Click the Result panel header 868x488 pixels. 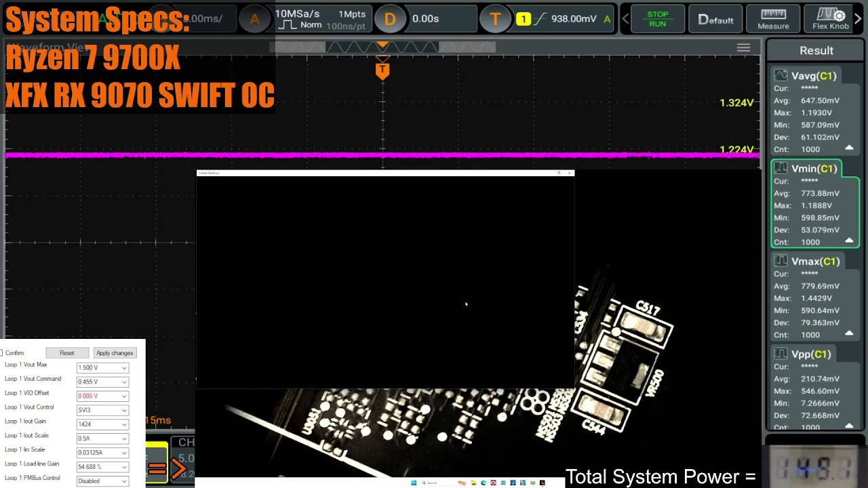point(816,51)
